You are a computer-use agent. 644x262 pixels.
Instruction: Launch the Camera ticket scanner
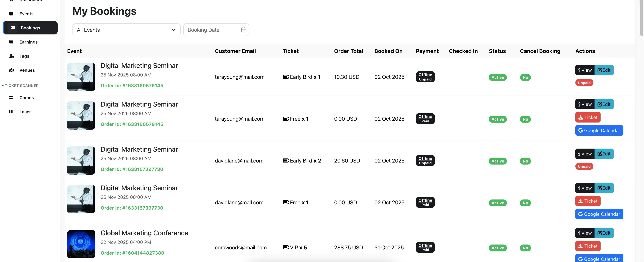click(x=11, y=97)
